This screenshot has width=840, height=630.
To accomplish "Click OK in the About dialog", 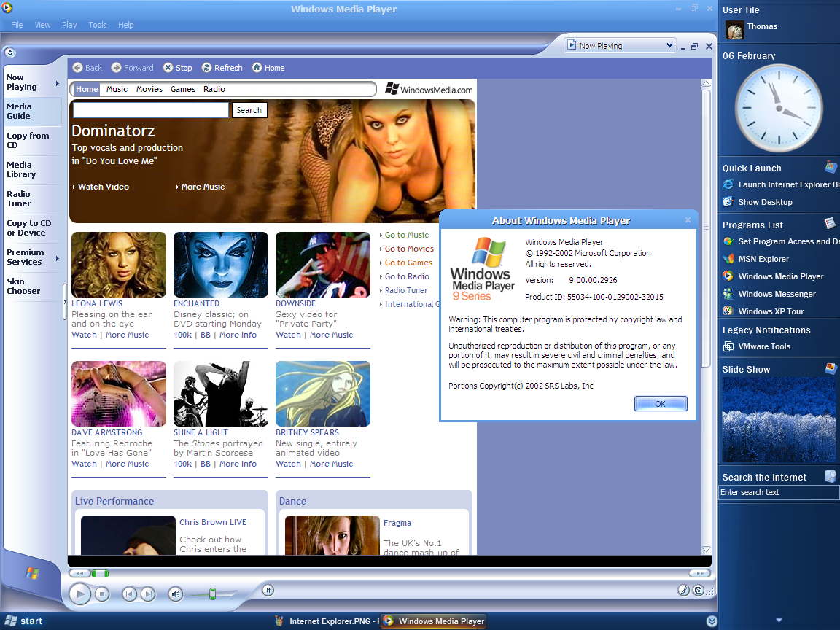I will [661, 404].
